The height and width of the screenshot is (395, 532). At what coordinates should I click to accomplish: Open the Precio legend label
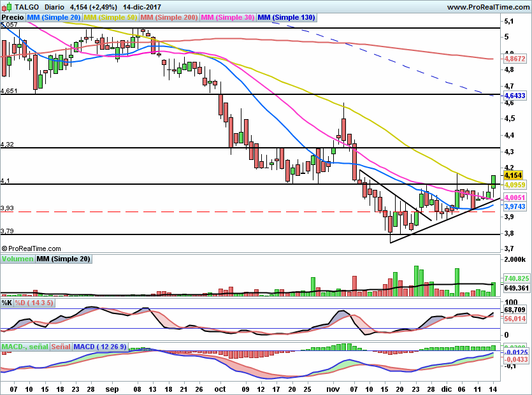pyautogui.click(x=13, y=17)
